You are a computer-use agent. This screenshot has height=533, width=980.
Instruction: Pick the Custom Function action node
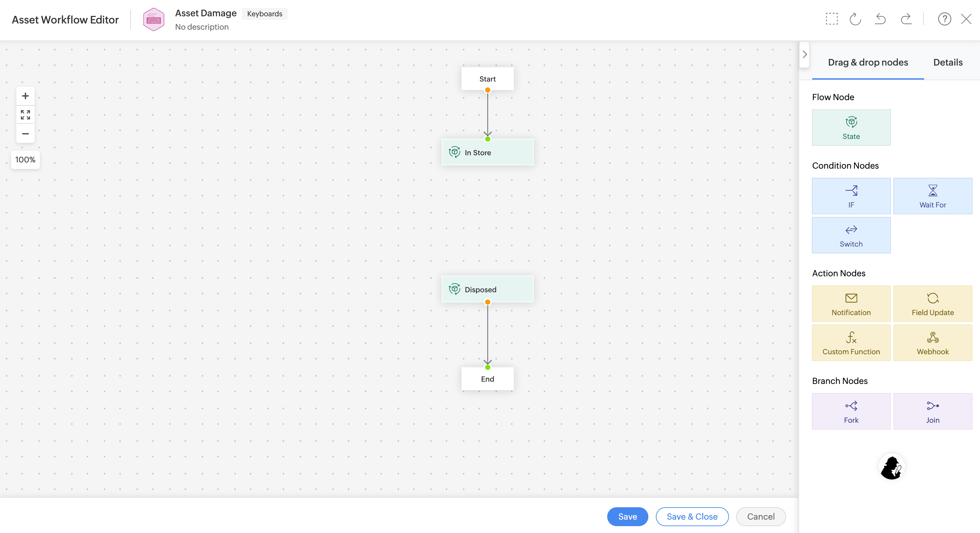pos(851,343)
